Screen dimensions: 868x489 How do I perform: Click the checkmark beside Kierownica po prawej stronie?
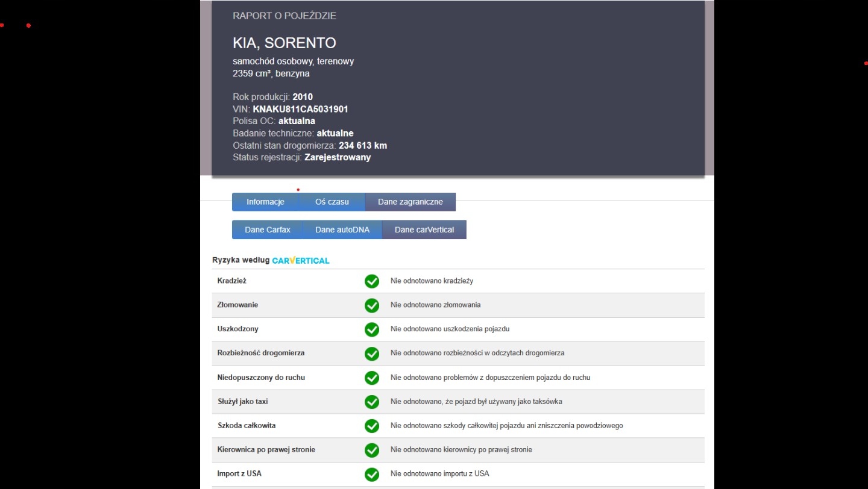tap(372, 450)
